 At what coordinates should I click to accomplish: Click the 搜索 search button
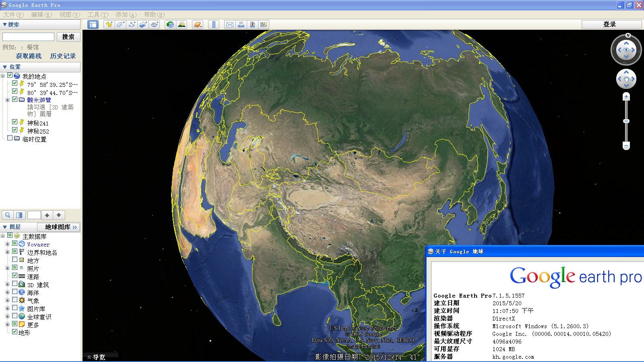[x=68, y=37]
